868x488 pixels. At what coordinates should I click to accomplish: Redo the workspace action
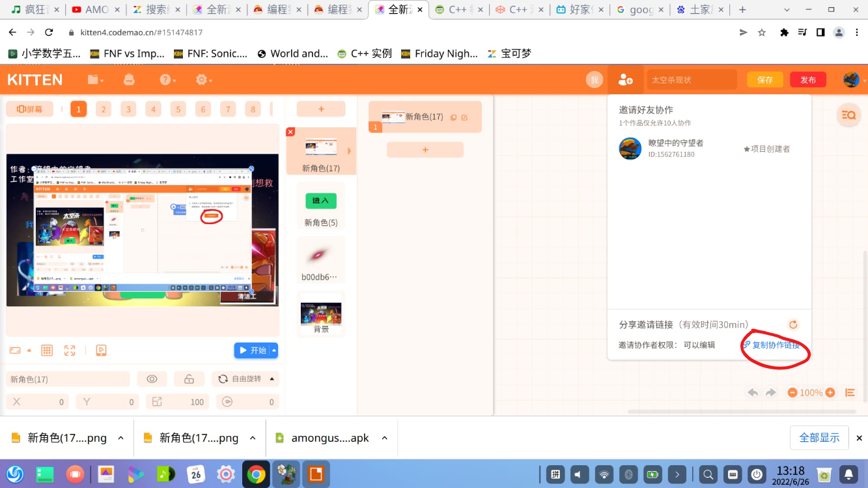pos(771,392)
